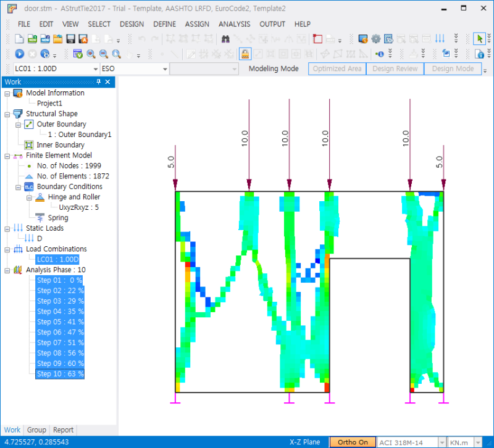Click the document info icon
The height and width of the screenshot is (448, 494).
(480, 54)
